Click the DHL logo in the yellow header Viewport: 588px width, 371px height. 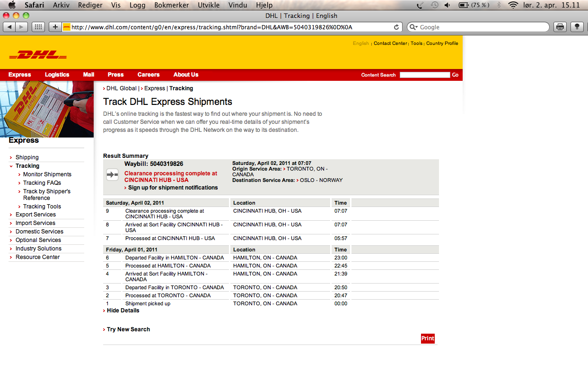[x=38, y=55]
